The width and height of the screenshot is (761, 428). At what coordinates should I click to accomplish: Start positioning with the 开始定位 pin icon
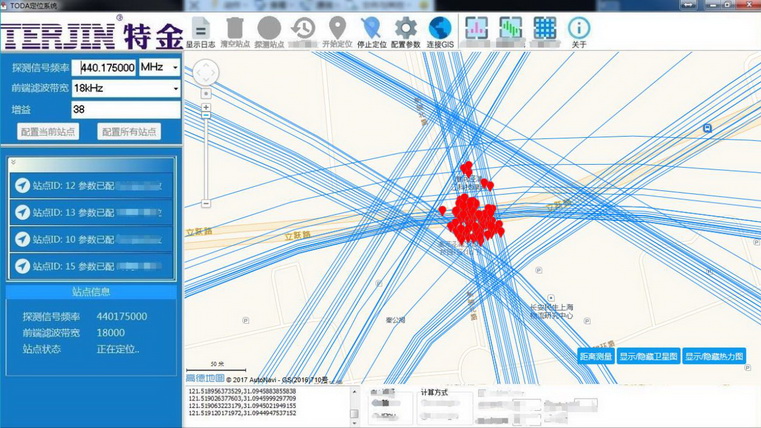[338, 29]
